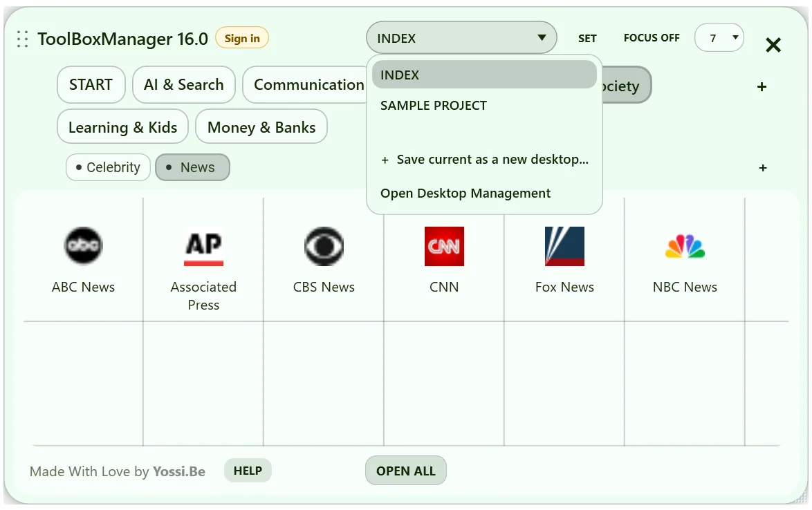Switch to the Celebrity subcategory
The image size is (812, 510).
pos(108,168)
